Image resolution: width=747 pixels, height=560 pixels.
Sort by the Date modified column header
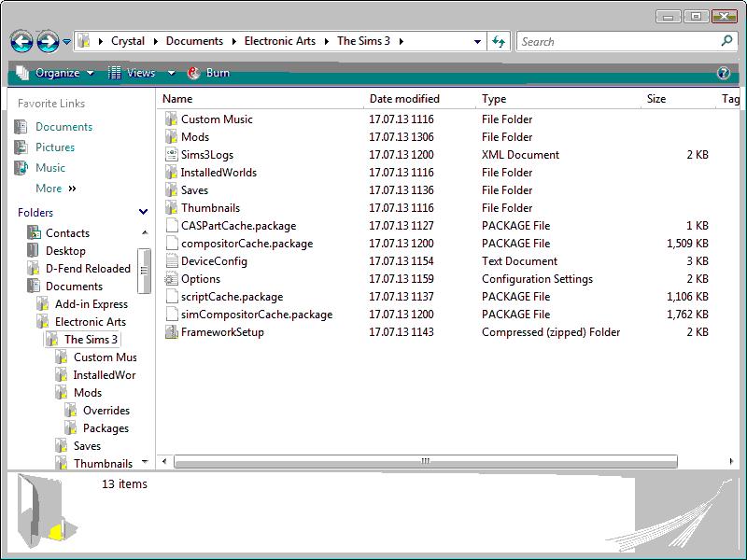(x=404, y=99)
